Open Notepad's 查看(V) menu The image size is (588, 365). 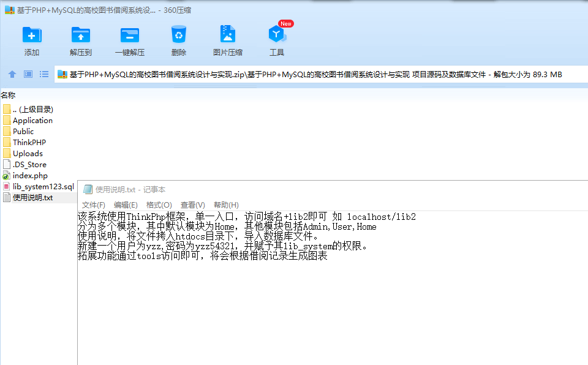coord(193,205)
